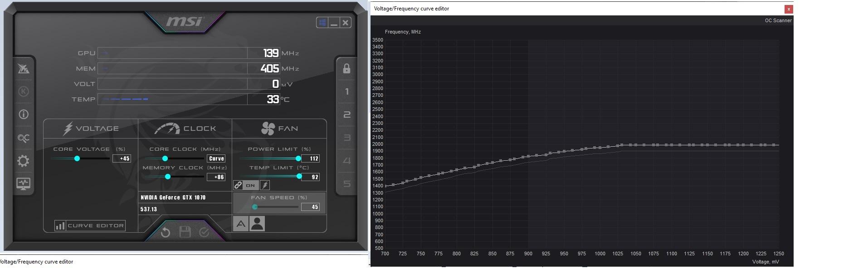The width and height of the screenshot is (868, 268).
Task: Click the TEMP reading 33
Action: pyautogui.click(x=273, y=99)
